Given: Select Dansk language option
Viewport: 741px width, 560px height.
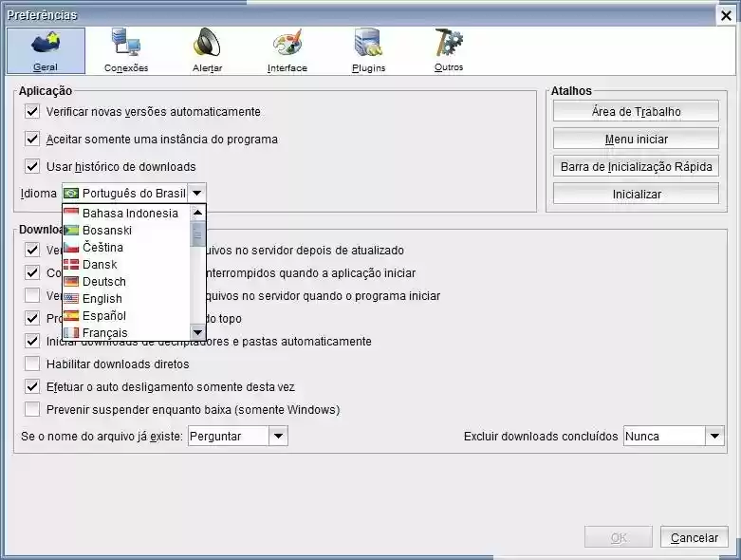Looking at the screenshot, I should (x=126, y=265).
